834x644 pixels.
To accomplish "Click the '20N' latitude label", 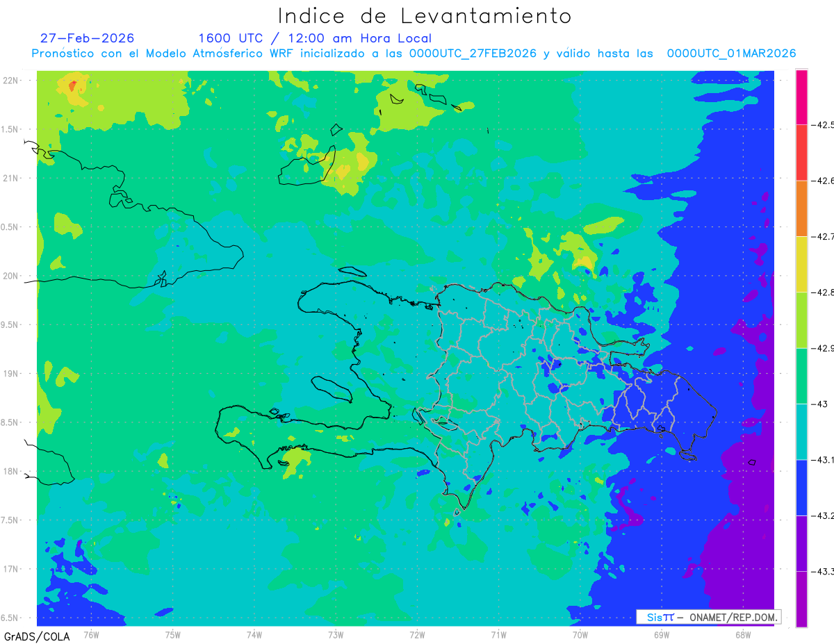I will click(x=11, y=276).
